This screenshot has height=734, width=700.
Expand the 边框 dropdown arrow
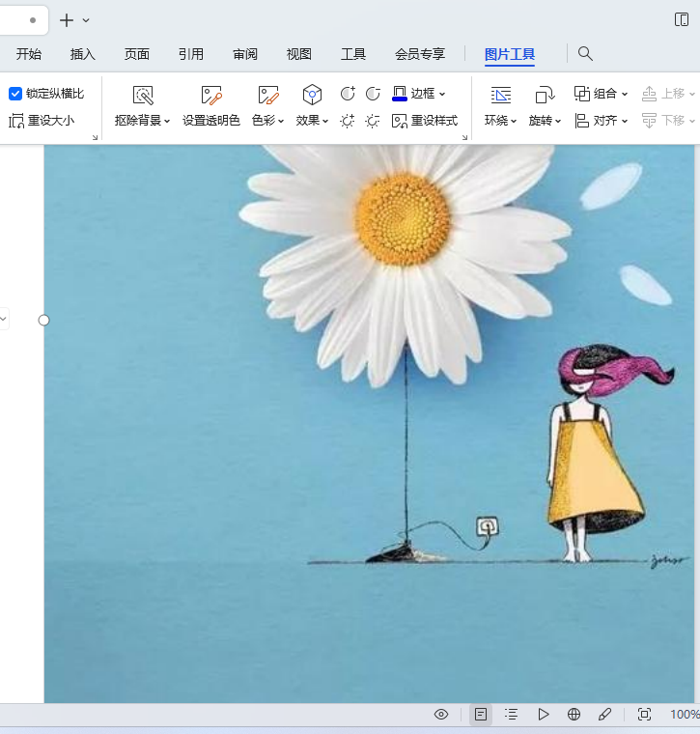coord(442,94)
